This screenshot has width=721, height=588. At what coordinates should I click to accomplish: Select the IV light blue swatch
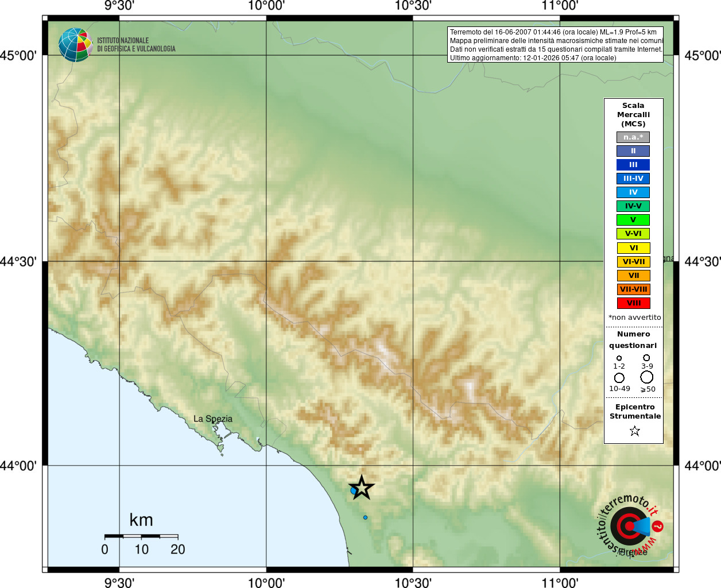(x=633, y=192)
